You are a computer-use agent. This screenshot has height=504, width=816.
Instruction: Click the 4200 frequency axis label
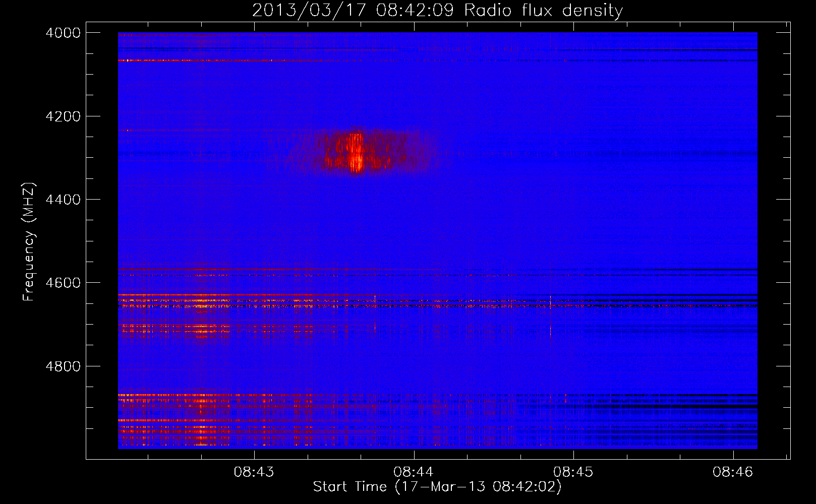coord(63,116)
